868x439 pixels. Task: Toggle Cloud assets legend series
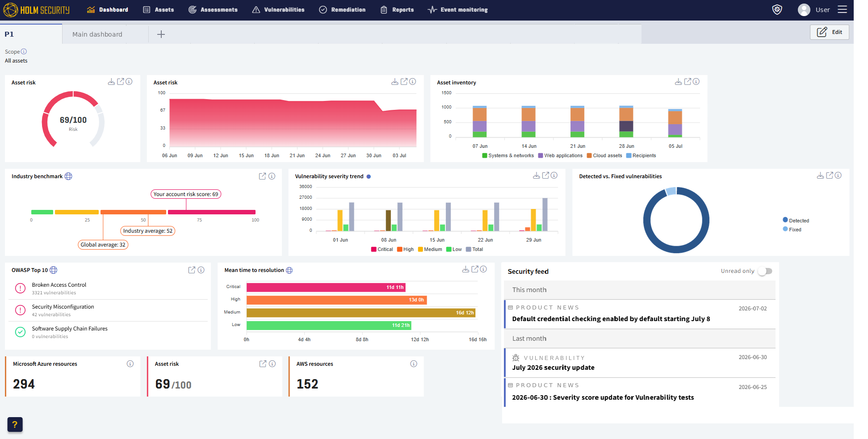[604, 156]
